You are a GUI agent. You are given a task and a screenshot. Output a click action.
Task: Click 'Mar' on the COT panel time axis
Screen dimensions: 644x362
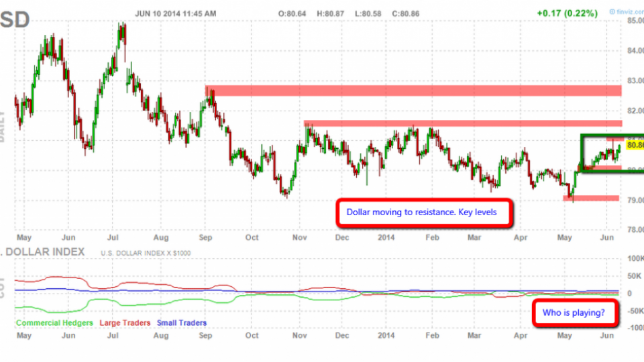tap(474, 335)
